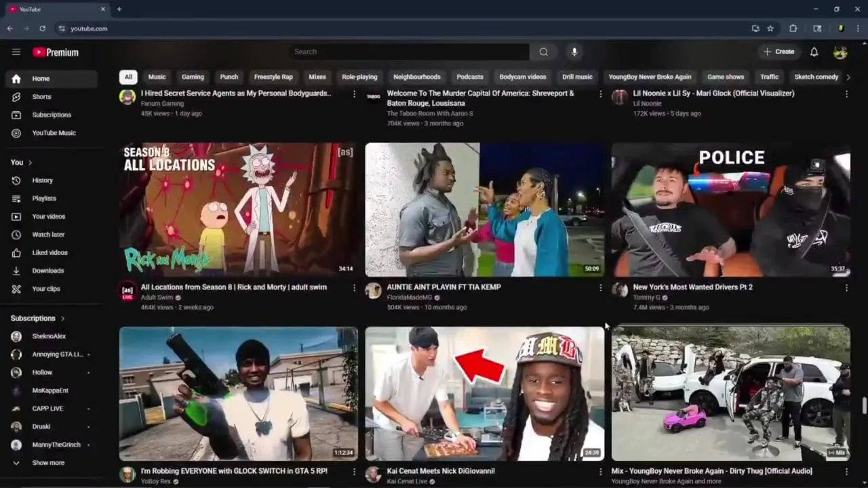The width and height of the screenshot is (868, 488).
Task: Open browser extensions puzzle icon
Action: pyautogui.click(x=793, y=28)
